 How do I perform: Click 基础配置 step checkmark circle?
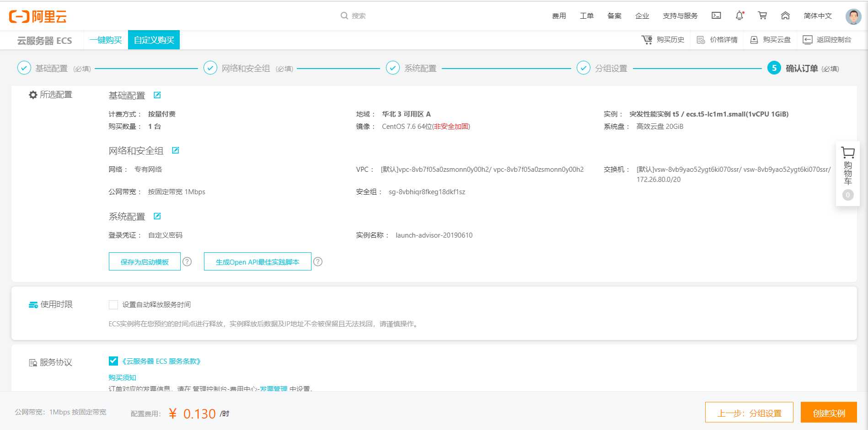tap(24, 68)
